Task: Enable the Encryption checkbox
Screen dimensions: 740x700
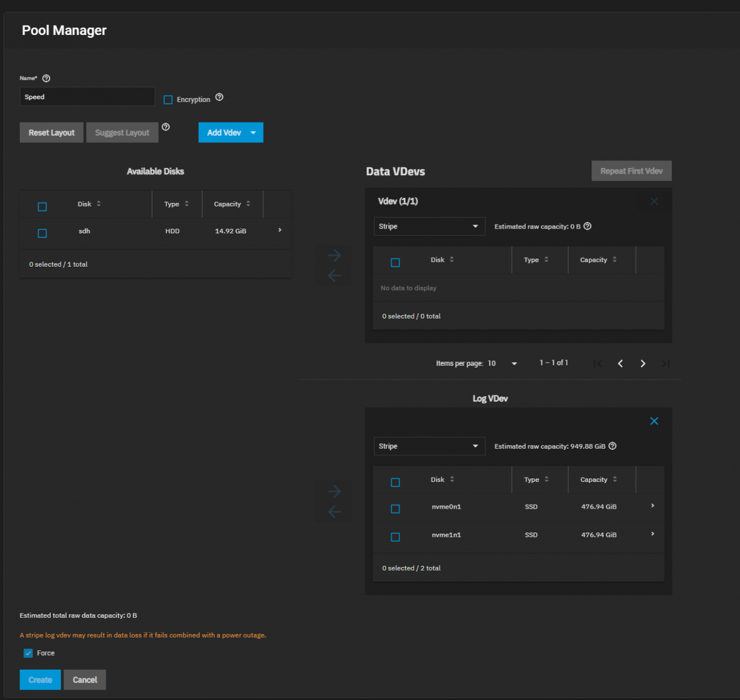Action: 168,100
